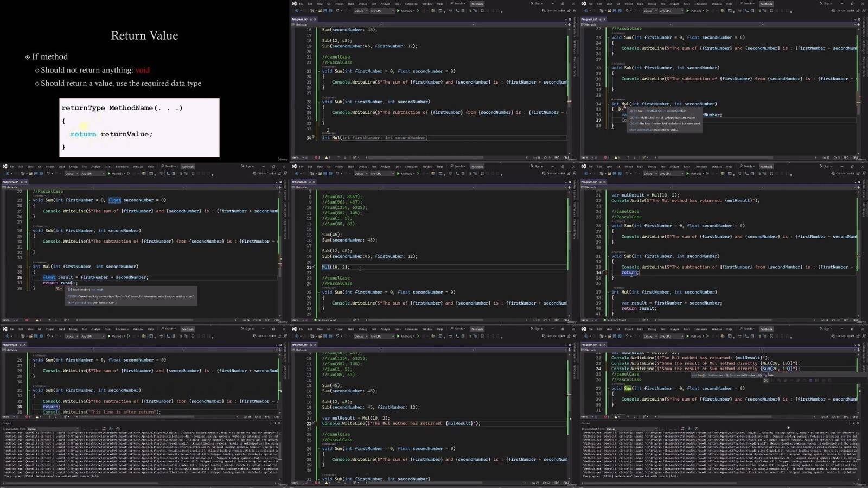Click the horizontal scrollbar in middle-left code editor
Image resolution: width=868 pixels, height=488 pixels.
[x=163, y=320]
